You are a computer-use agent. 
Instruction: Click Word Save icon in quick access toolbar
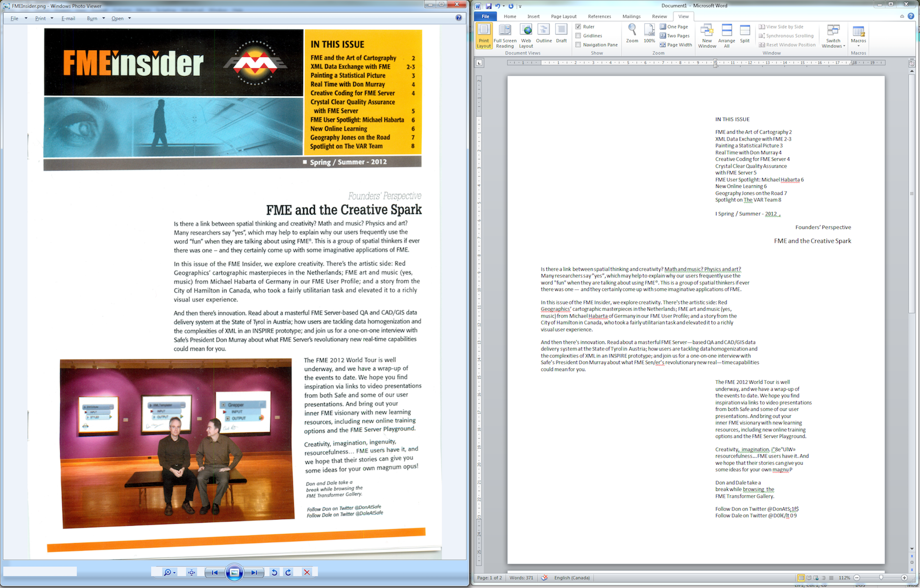pos(489,6)
